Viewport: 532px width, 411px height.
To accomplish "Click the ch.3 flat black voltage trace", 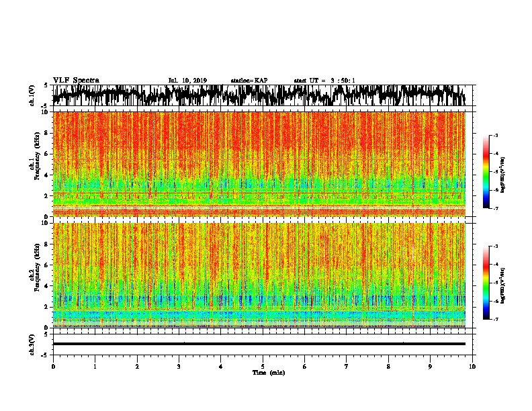I will [x=259, y=344].
